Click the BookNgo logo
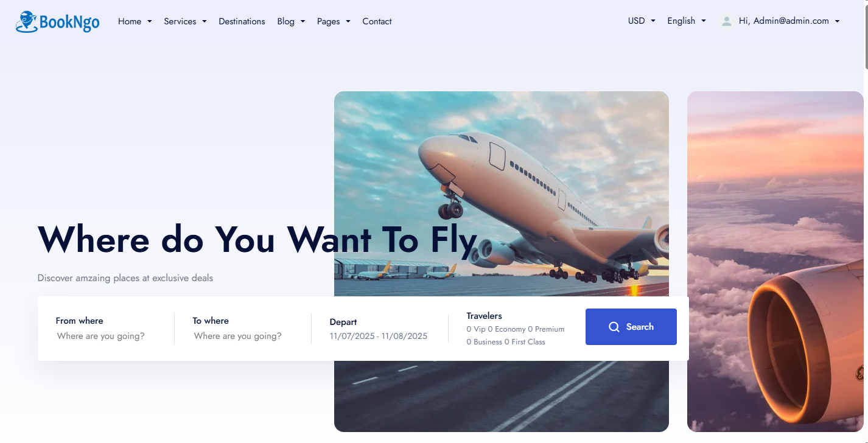 (x=57, y=22)
